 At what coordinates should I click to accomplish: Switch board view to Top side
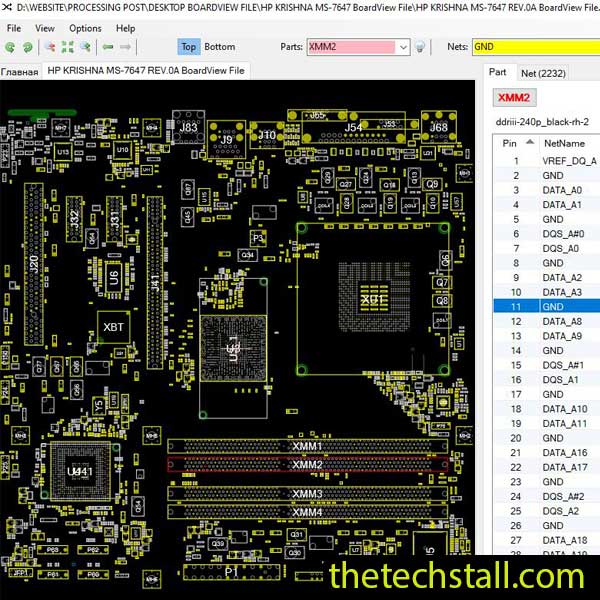[x=188, y=47]
